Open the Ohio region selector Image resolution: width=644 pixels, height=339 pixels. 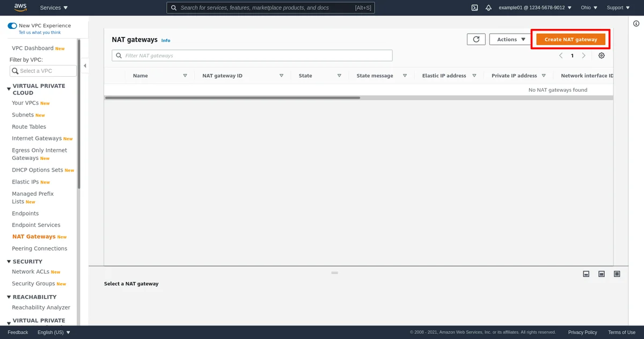click(x=589, y=8)
